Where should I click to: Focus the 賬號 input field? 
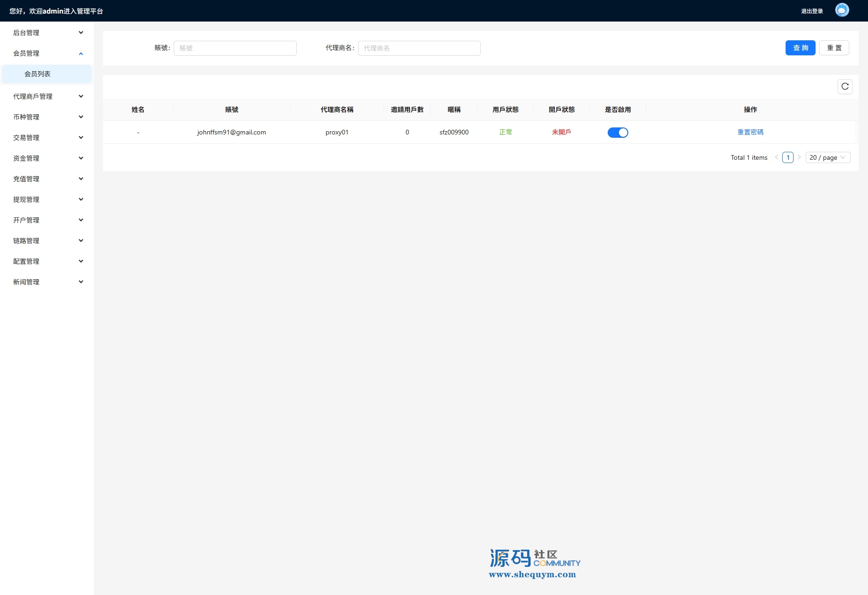(x=235, y=48)
